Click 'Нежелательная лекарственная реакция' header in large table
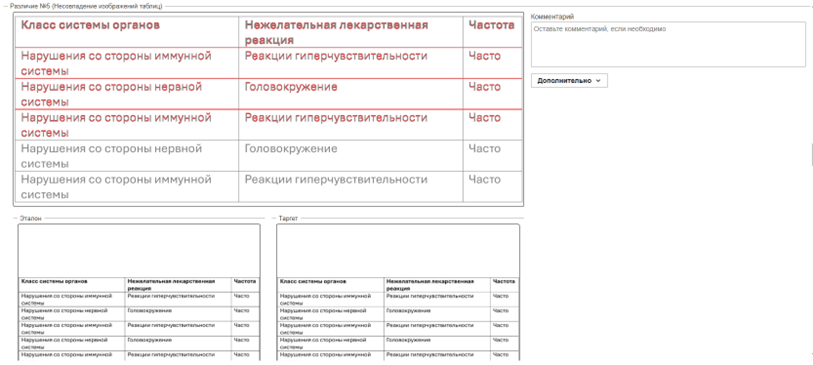The height and width of the screenshot is (365, 813). (337, 33)
